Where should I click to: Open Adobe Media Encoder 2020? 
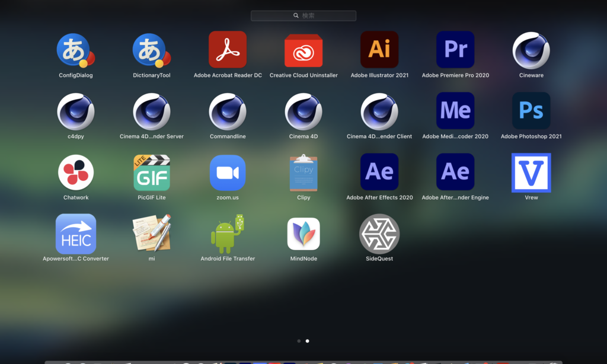point(455,111)
